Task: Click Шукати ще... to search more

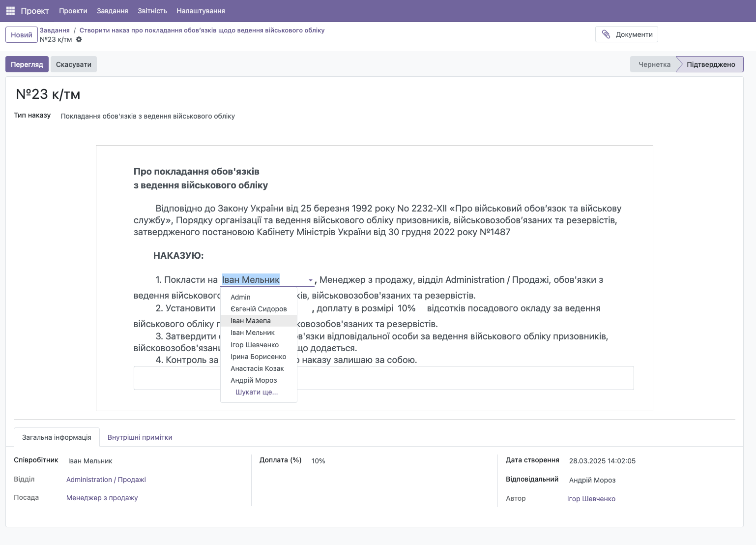Action: (259, 392)
